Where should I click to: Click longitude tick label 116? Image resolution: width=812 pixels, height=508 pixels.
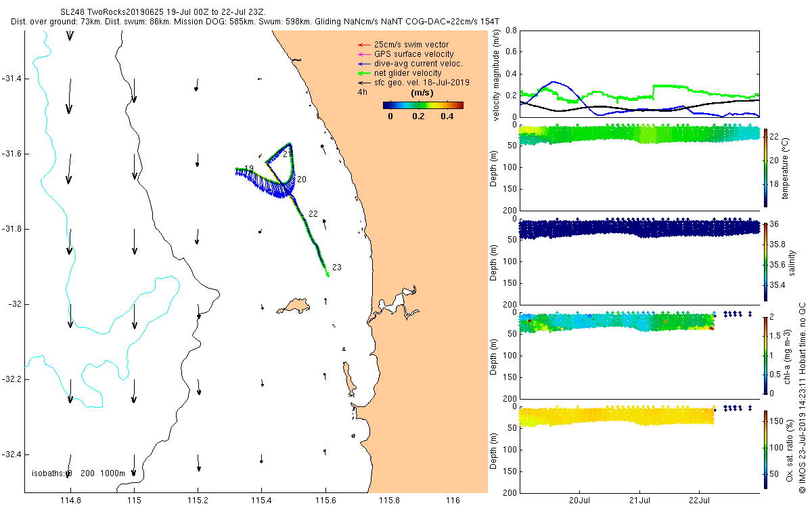pyautogui.click(x=453, y=501)
